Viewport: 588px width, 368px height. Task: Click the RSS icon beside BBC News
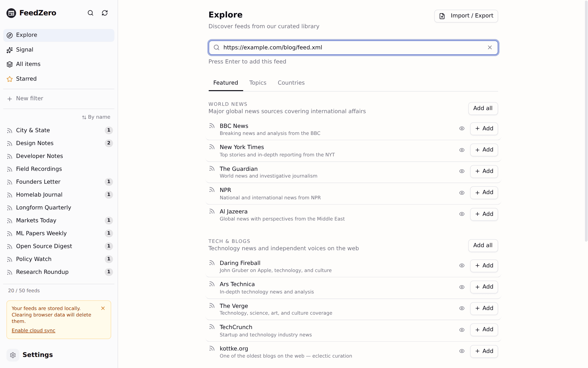coord(212,126)
